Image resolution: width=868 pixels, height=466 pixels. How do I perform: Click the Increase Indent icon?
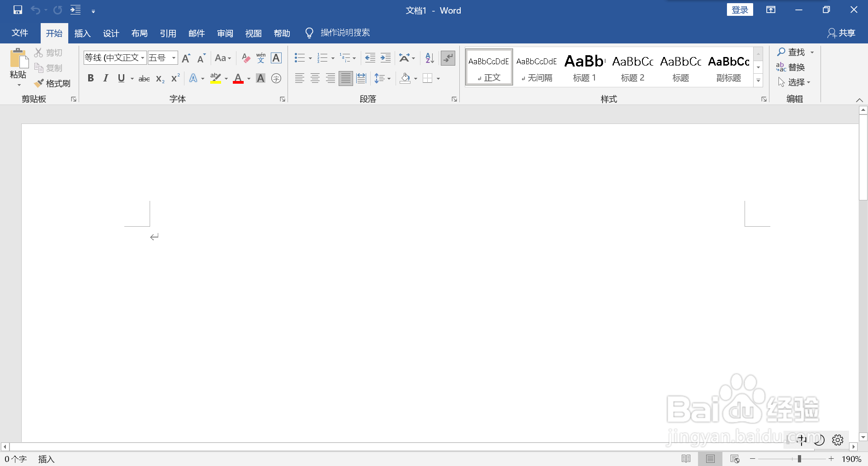386,58
